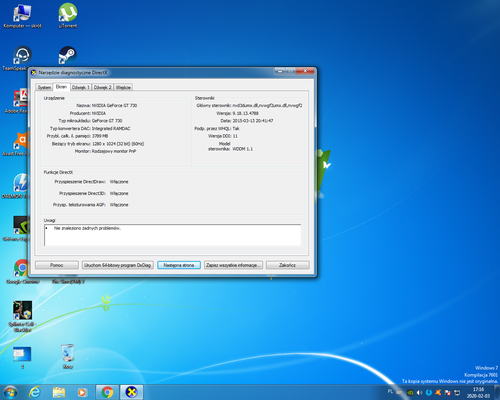Switch to the System tab
The height and width of the screenshot is (400, 500).
[44, 87]
